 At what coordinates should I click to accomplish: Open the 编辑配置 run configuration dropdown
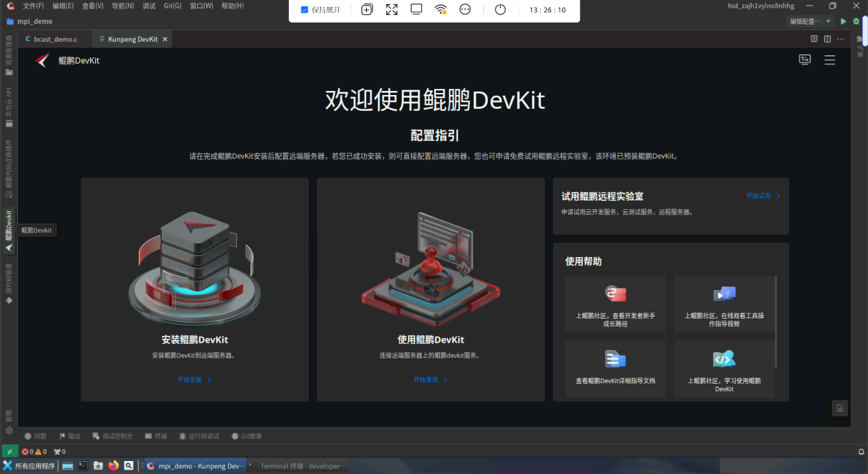tap(810, 21)
